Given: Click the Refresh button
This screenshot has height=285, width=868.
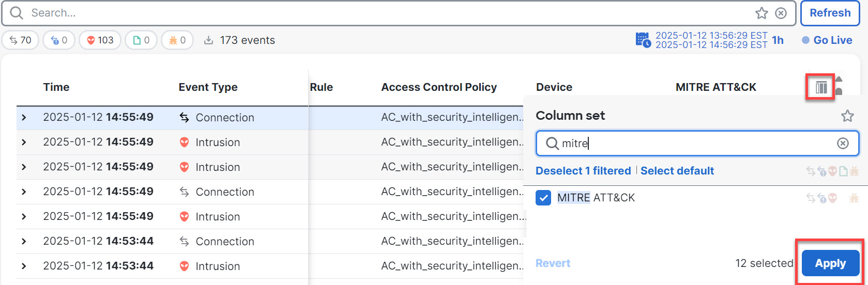Looking at the screenshot, I should (x=830, y=13).
